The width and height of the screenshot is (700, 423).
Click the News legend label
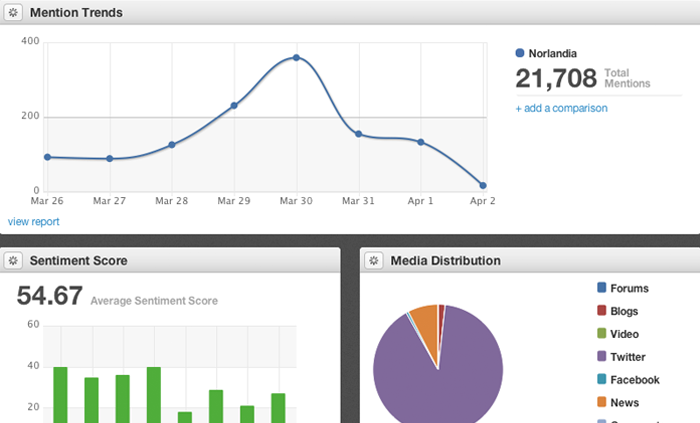coord(625,403)
